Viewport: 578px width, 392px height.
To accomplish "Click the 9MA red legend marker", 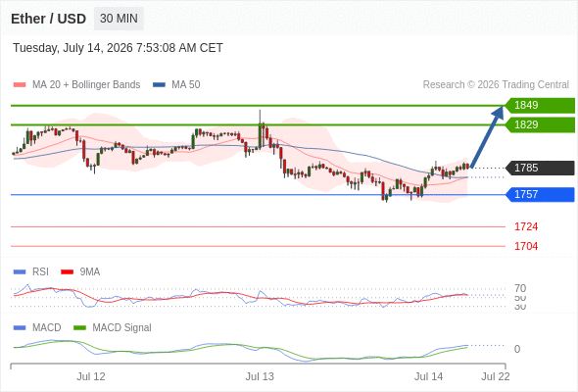I will coord(67,272).
